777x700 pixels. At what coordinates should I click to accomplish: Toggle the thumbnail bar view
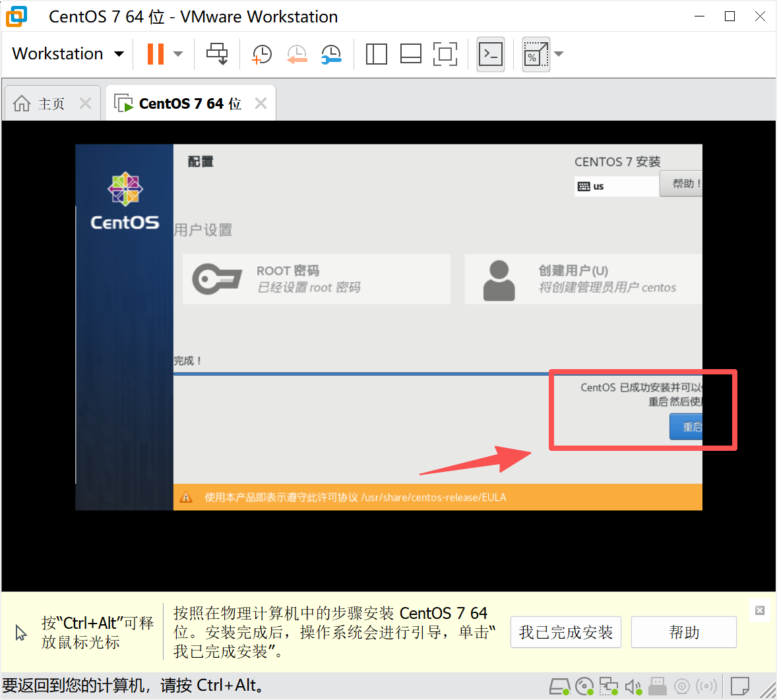pyautogui.click(x=411, y=54)
